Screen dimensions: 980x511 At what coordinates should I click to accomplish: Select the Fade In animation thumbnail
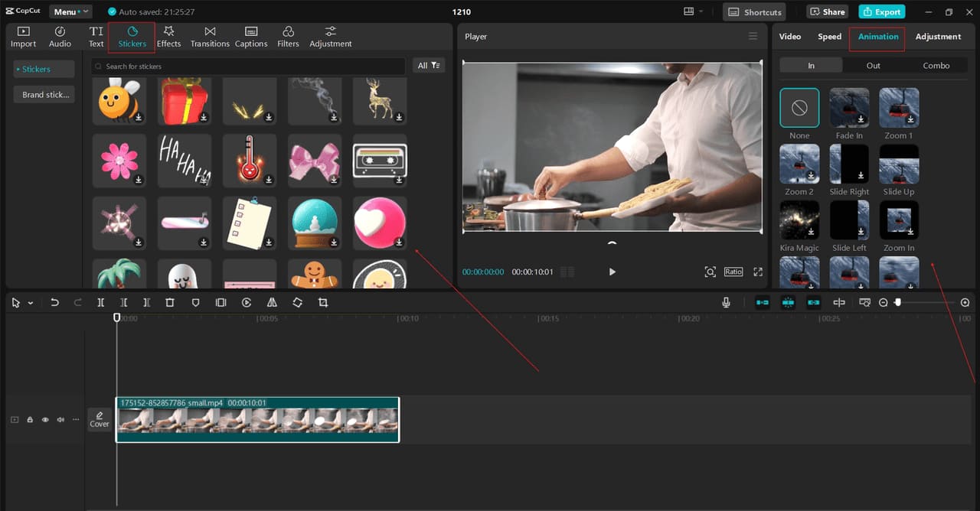[x=849, y=108]
